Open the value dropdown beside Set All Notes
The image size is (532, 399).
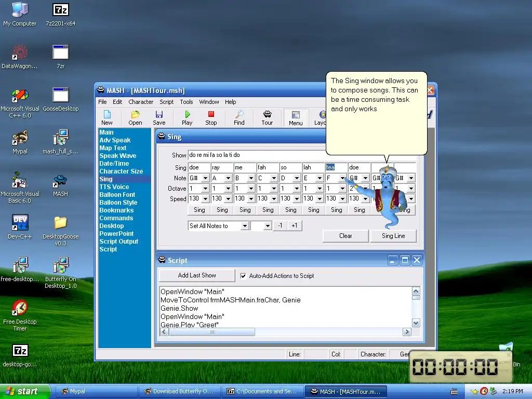[x=268, y=226]
